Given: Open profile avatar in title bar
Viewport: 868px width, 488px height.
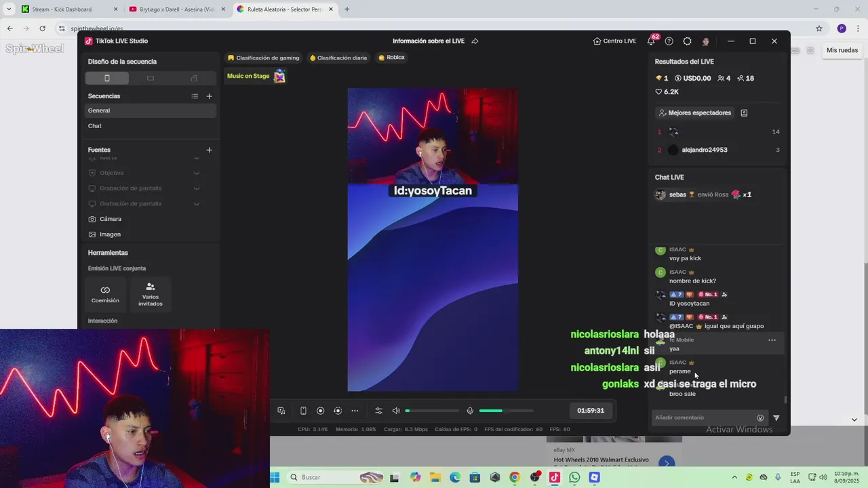Looking at the screenshot, I should [706, 41].
